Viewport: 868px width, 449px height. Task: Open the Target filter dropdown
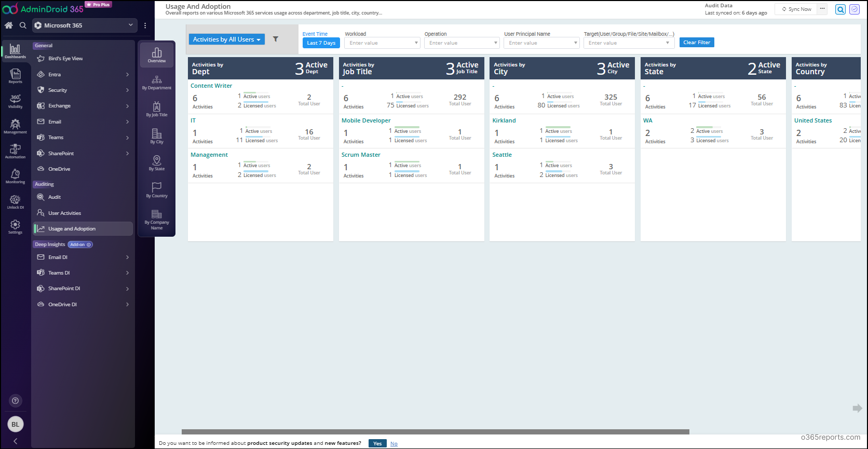click(629, 43)
